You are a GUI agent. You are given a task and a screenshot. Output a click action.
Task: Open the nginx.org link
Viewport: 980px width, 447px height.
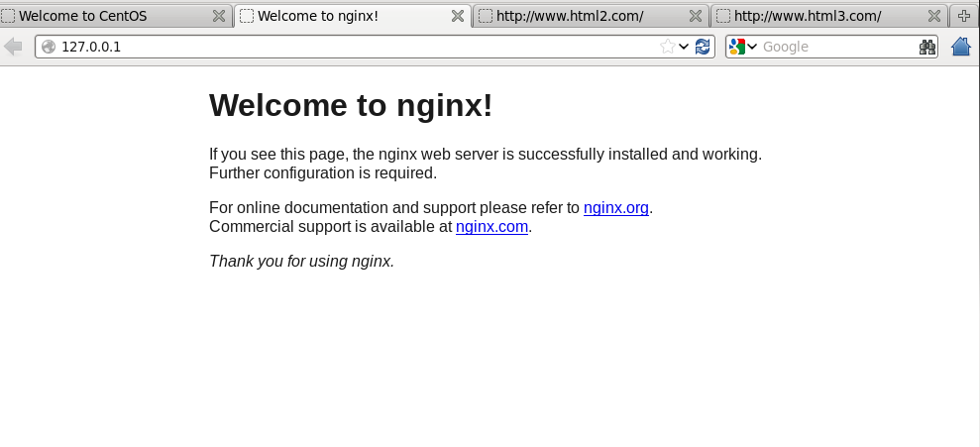[616, 207]
